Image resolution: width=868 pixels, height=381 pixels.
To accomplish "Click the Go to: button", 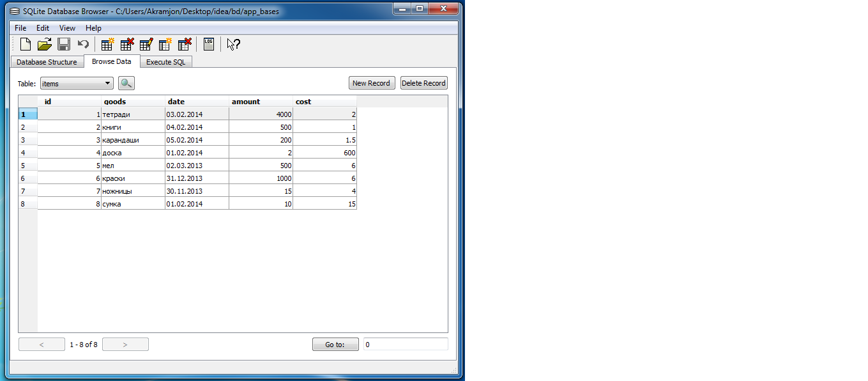I will pyautogui.click(x=335, y=345).
